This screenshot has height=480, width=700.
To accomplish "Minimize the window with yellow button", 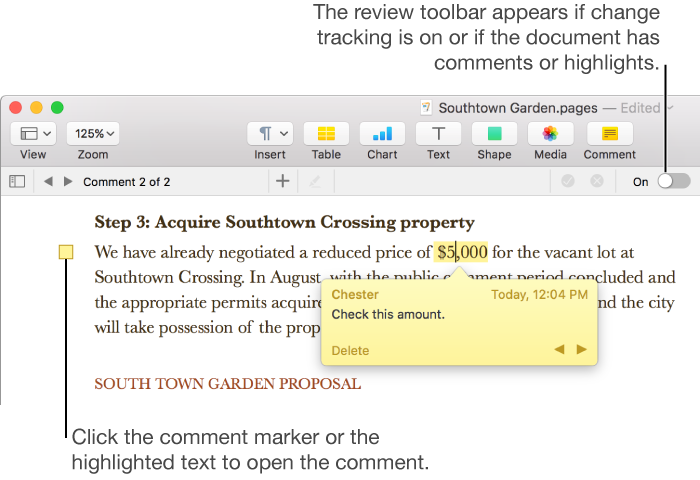I will 36,108.
